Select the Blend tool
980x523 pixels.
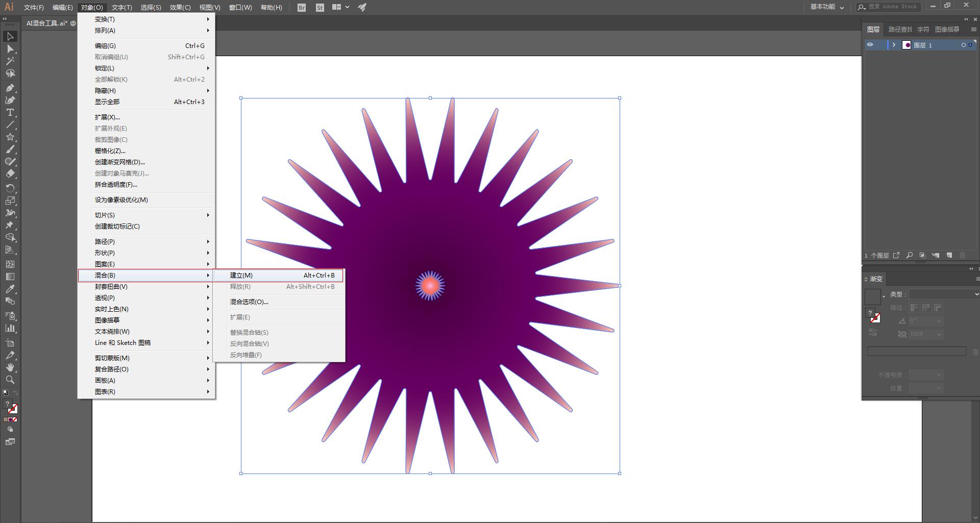(10, 301)
